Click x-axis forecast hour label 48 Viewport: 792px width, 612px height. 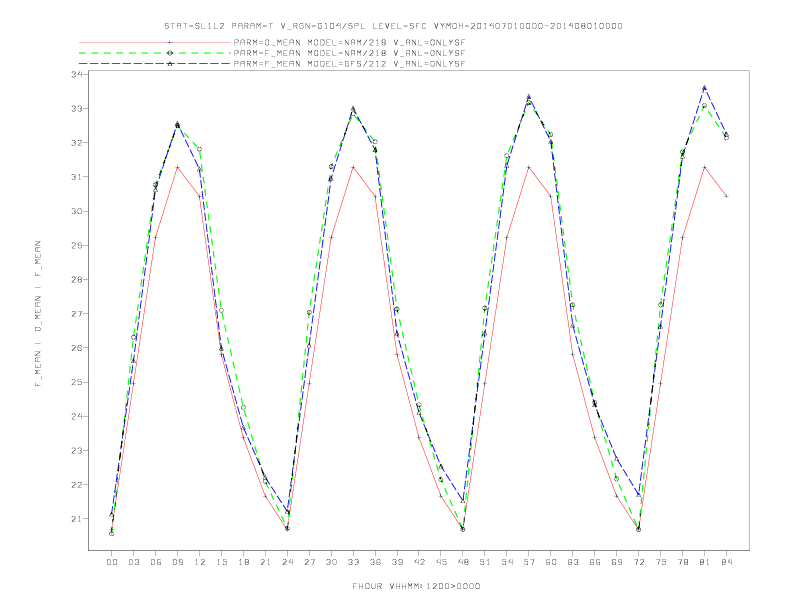pos(463,562)
